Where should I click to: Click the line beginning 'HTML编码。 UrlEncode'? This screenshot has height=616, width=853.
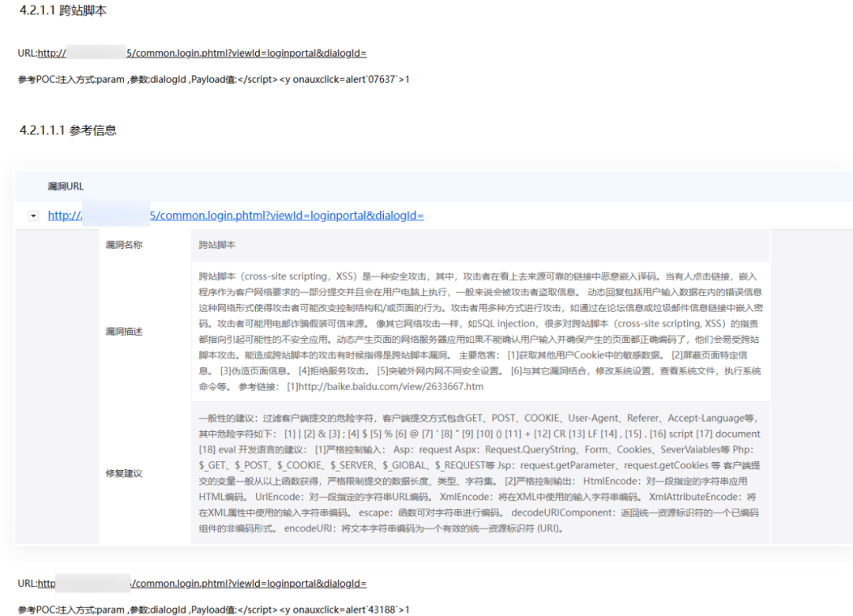(x=478, y=497)
